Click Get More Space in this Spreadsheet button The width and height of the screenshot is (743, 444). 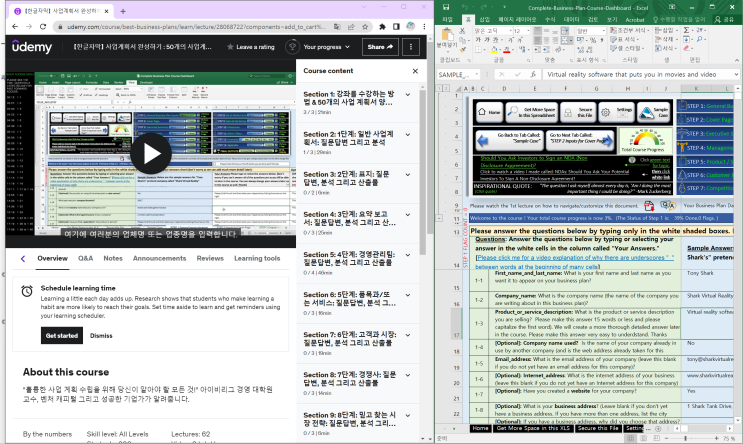532,112
